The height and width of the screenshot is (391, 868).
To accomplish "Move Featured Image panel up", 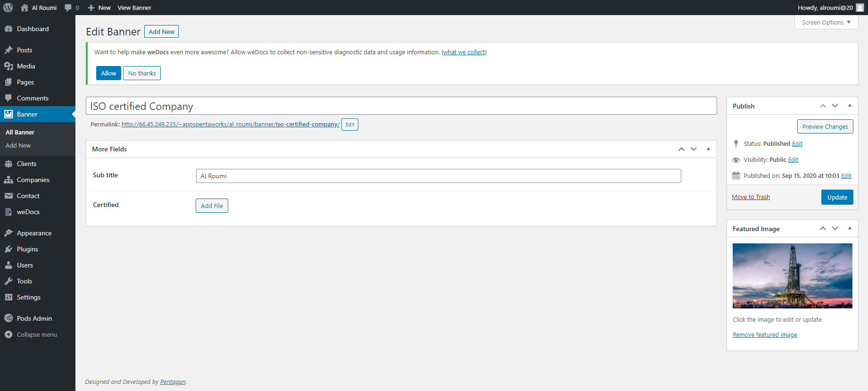I will click(x=823, y=228).
